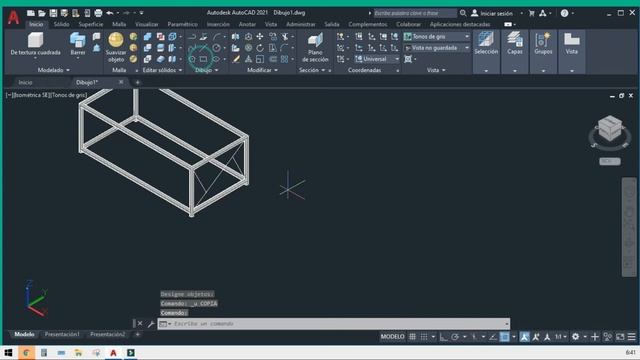The height and width of the screenshot is (360, 640).
Task: Open the Vista no guardada view dropdown
Action: coord(436,48)
